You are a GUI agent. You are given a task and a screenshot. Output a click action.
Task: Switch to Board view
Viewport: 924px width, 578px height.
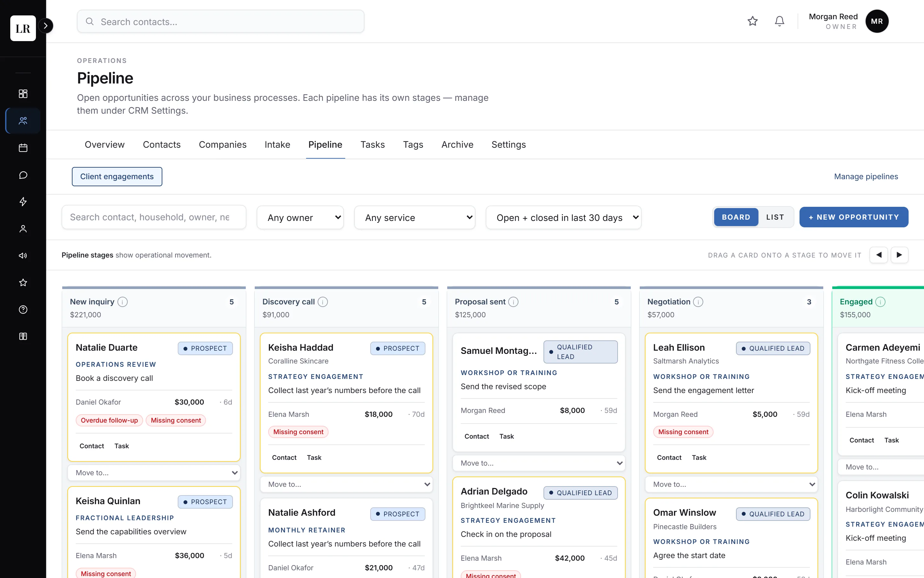pos(736,217)
